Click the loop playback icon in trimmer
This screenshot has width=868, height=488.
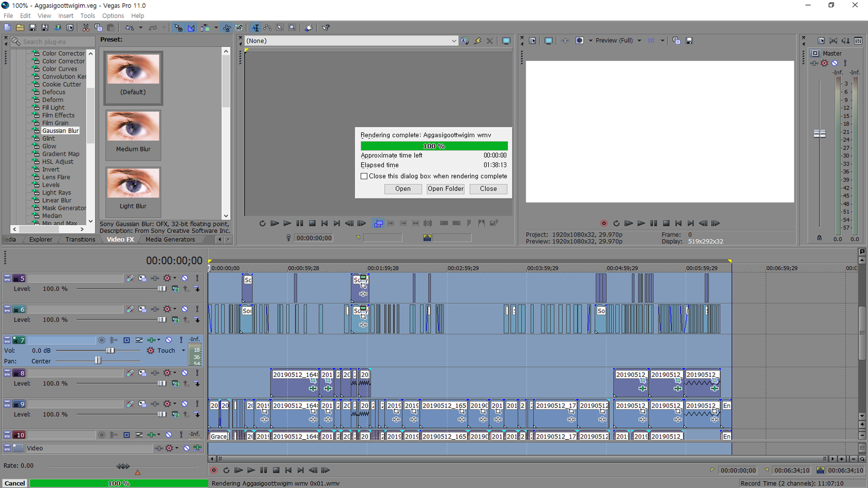262,223
